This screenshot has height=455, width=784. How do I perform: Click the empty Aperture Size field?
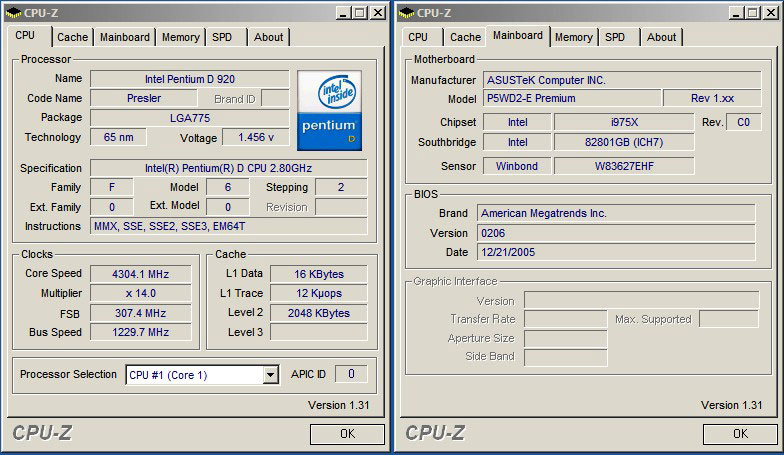[566, 338]
